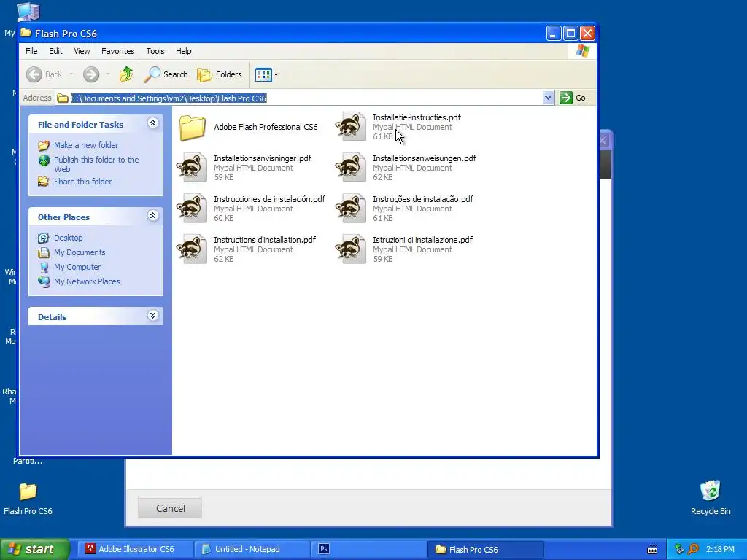This screenshot has width=747, height=560.
Task: Open the View menu
Action: point(82,51)
